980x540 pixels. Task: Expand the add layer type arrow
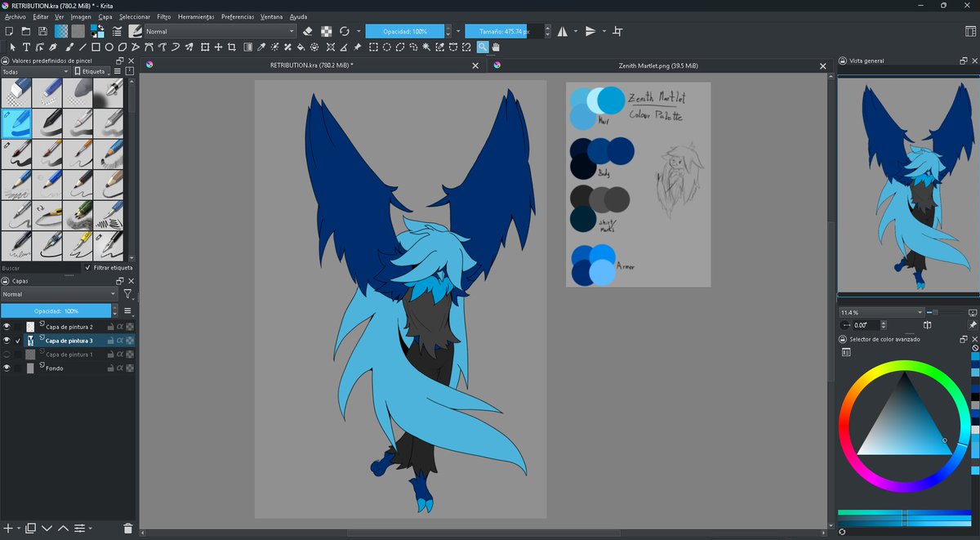pyautogui.click(x=19, y=529)
